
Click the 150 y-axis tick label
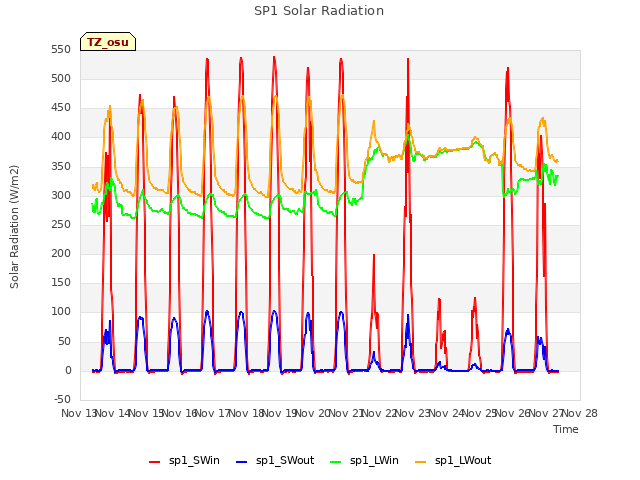[x=61, y=282]
